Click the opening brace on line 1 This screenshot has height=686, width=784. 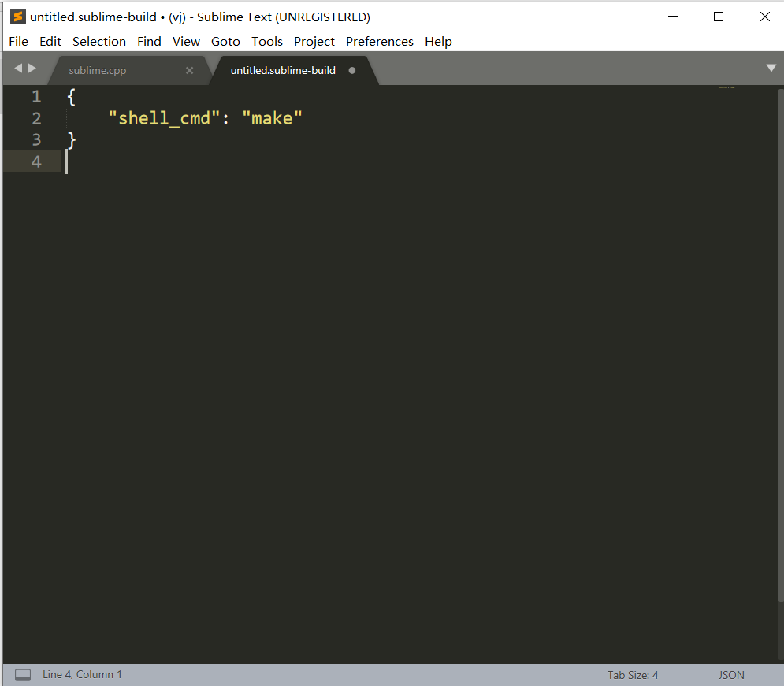click(72, 97)
